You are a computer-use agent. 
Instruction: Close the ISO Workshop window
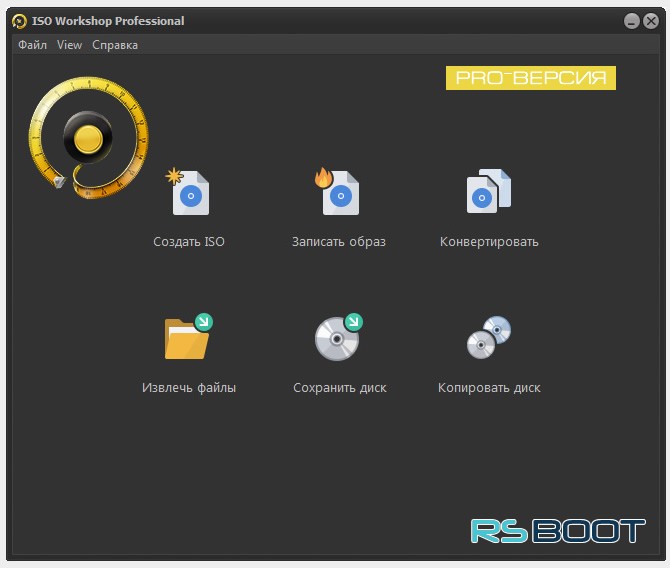click(651, 21)
